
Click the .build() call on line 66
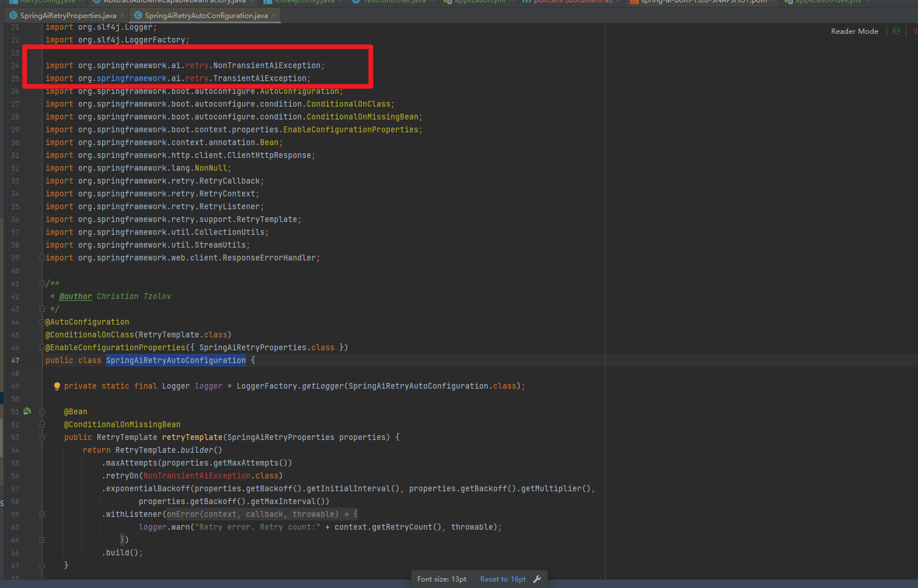121,552
